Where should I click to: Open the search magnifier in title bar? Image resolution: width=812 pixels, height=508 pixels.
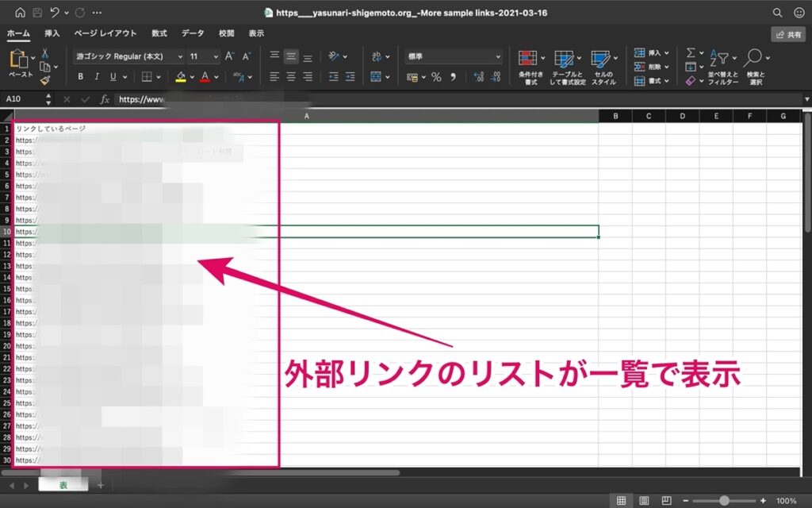pos(777,13)
